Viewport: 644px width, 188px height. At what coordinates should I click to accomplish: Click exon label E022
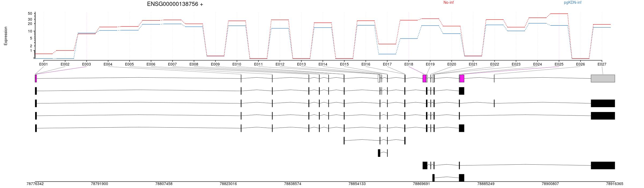pyautogui.click(x=495, y=64)
